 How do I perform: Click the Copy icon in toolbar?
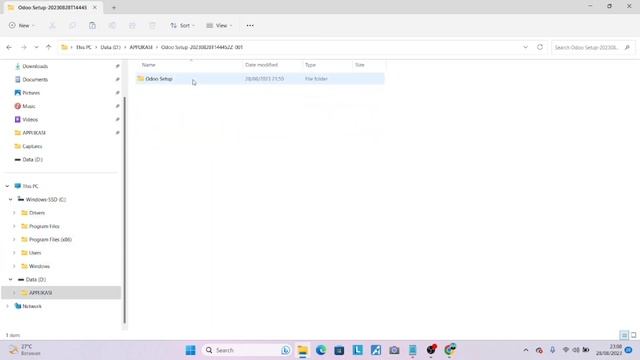[x=72, y=25]
